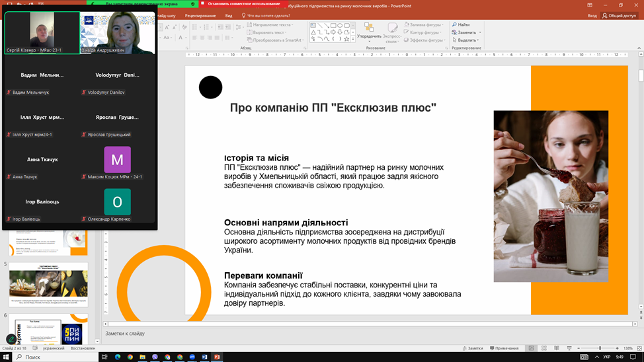The height and width of the screenshot is (362, 644).
Task: Click the Windows search box Поиск
Action: pos(55,357)
